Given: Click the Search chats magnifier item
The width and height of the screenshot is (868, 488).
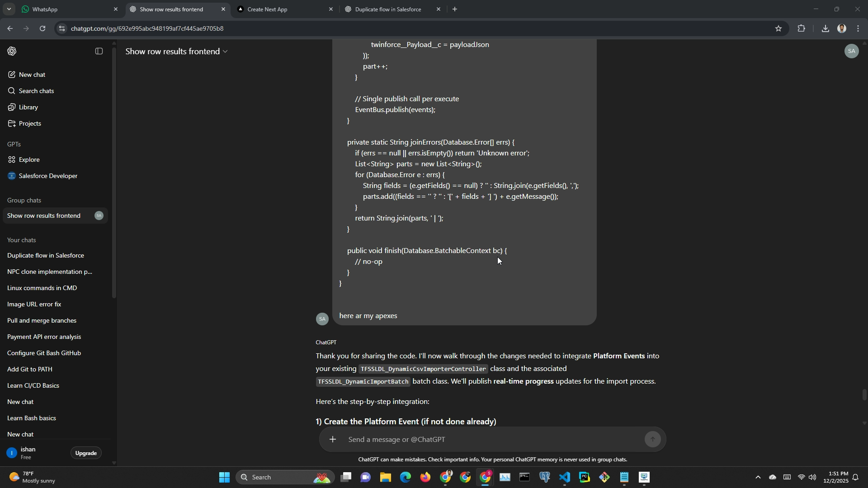Looking at the screenshot, I should point(36,91).
